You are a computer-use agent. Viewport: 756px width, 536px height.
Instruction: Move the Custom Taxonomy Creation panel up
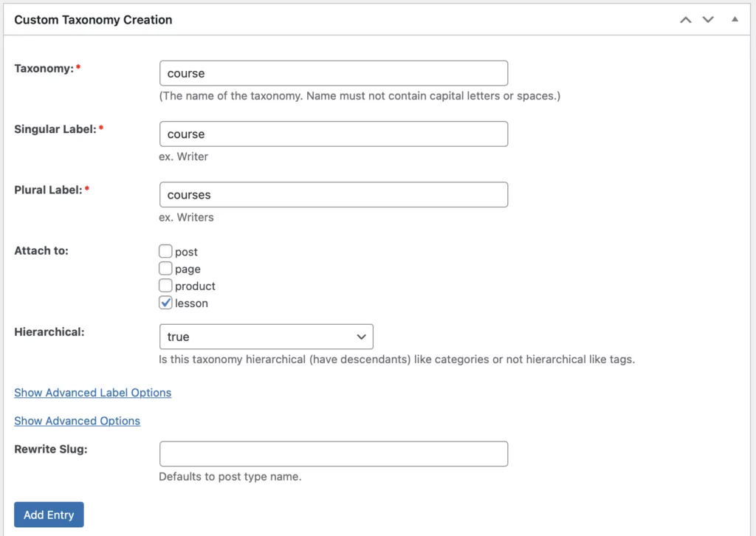[x=686, y=20]
